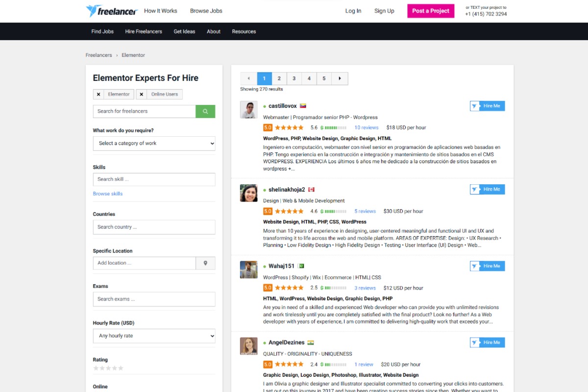Open Wahaj151 username link

[x=281, y=266]
